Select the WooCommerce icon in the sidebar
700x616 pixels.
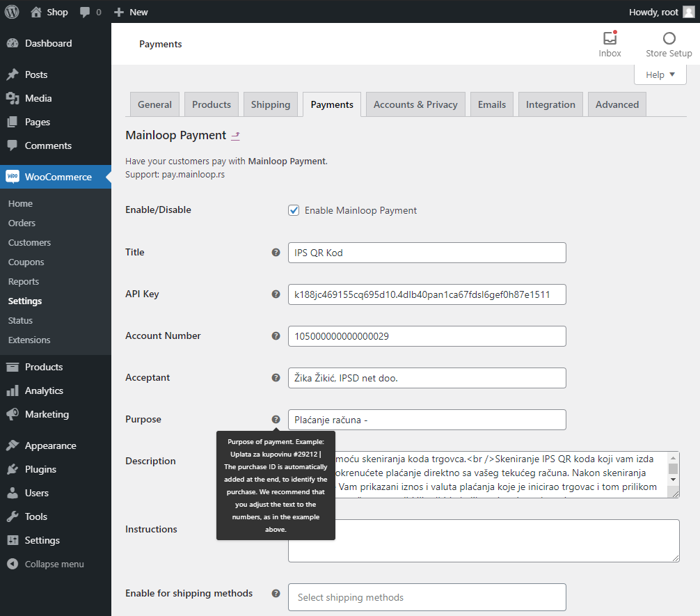tap(13, 177)
